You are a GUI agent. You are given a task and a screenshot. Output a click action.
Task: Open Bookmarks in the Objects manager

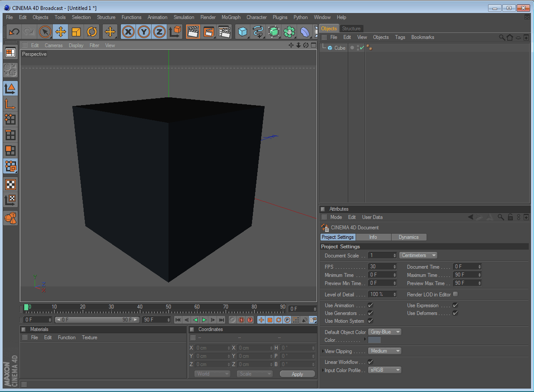[x=423, y=37]
